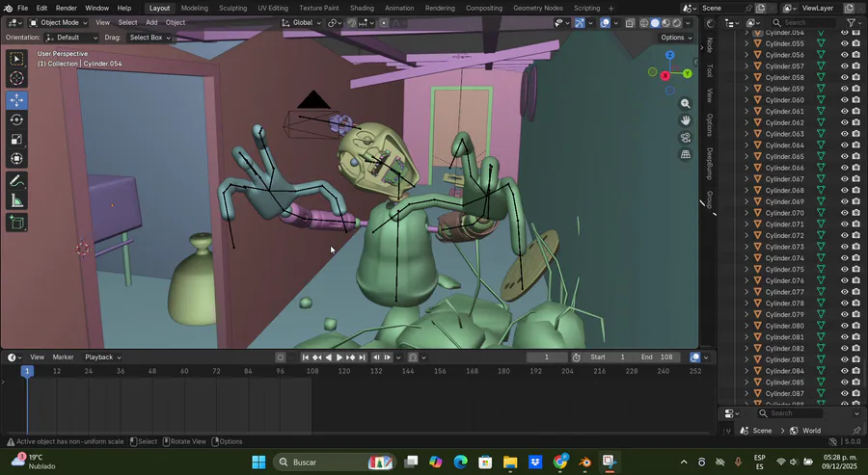Select the Add Cube tool
This screenshot has width=868, height=475.
16,223
